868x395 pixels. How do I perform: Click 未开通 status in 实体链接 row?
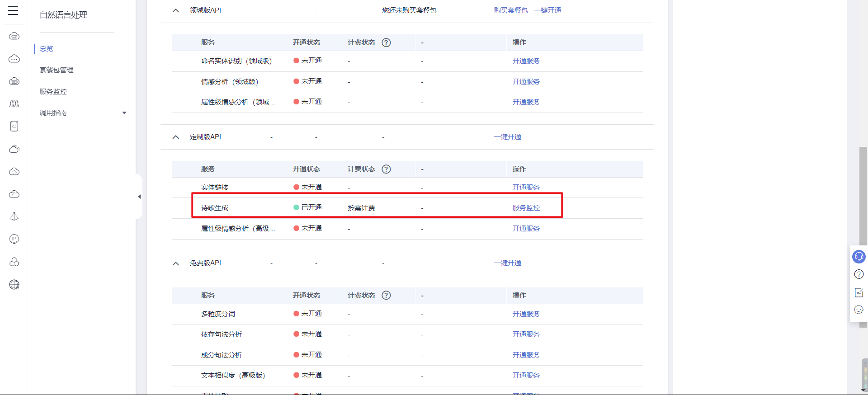coord(307,187)
